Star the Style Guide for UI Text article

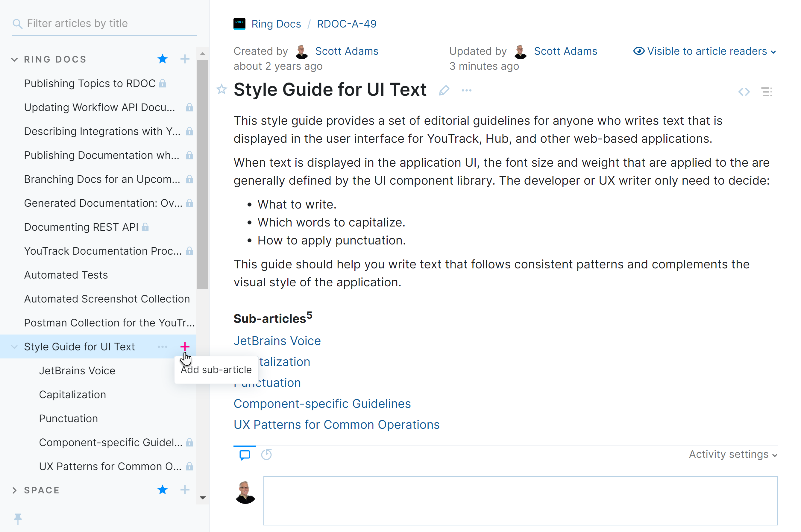[221, 89]
